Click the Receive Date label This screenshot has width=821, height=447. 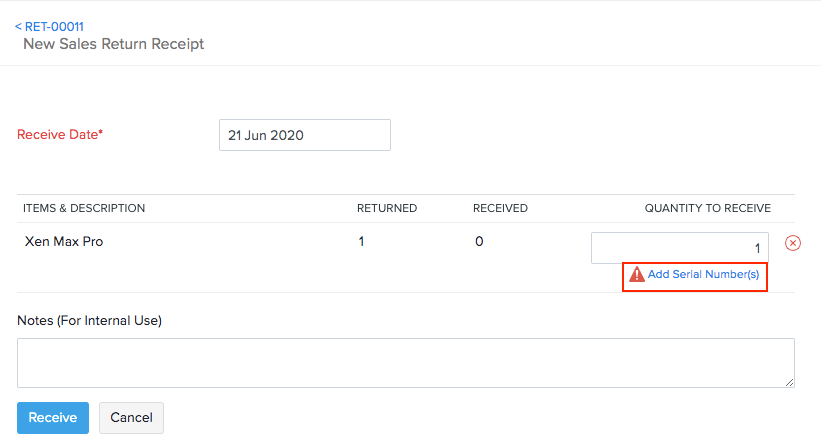click(60, 135)
